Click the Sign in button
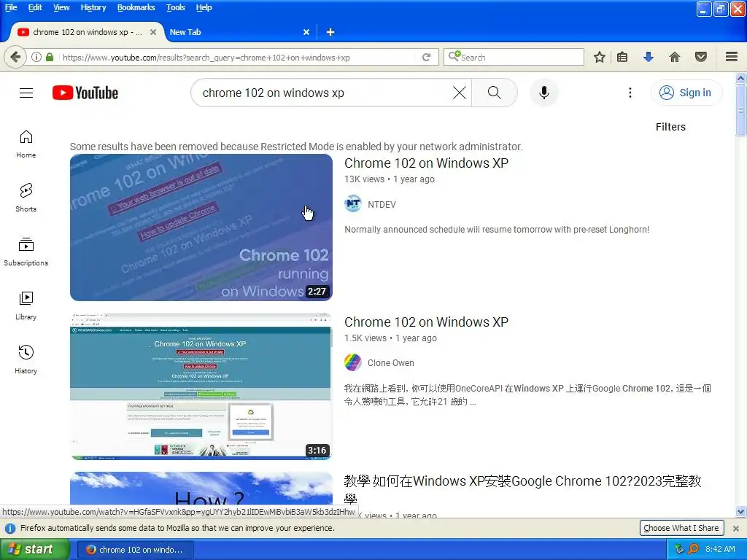 click(x=686, y=93)
